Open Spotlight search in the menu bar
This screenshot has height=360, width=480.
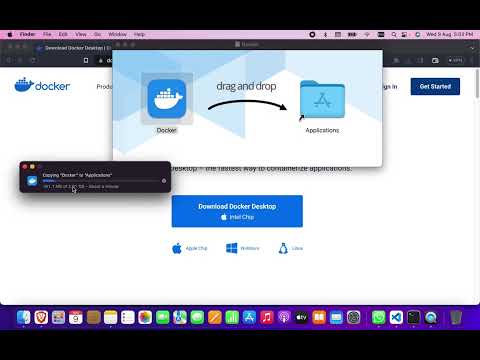pos(394,34)
